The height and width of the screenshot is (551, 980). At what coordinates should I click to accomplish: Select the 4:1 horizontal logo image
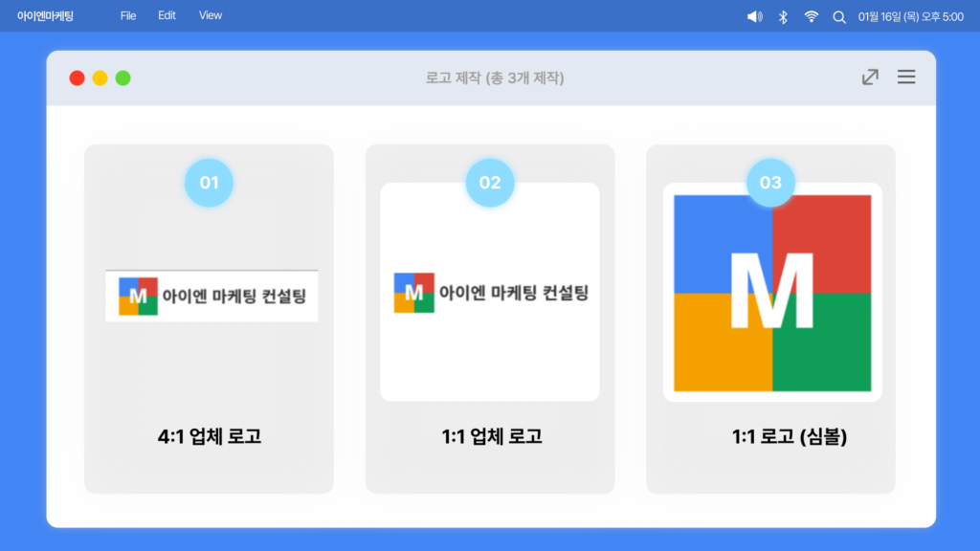[212, 297]
